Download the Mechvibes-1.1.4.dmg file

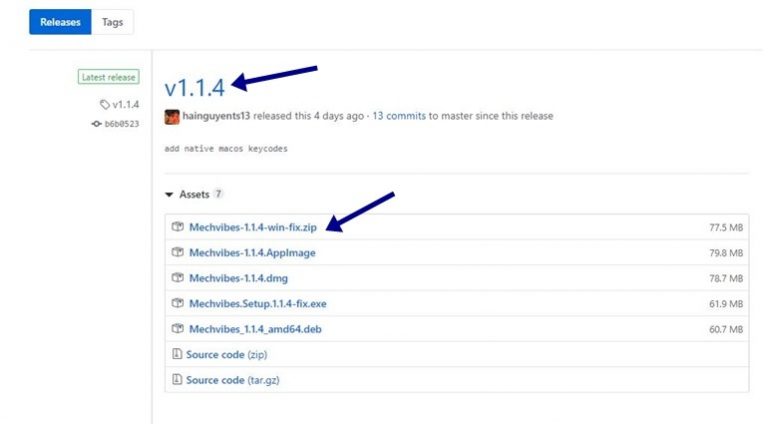(238, 278)
